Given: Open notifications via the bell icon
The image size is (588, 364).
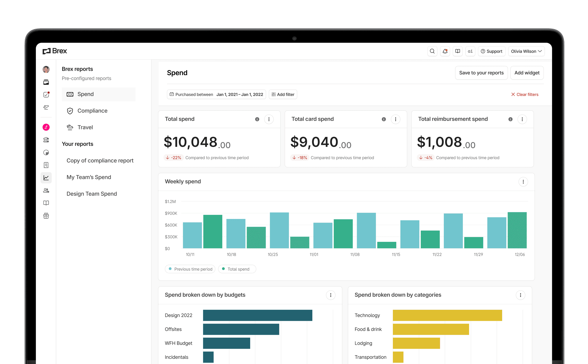Looking at the screenshot, I should 445,51.
